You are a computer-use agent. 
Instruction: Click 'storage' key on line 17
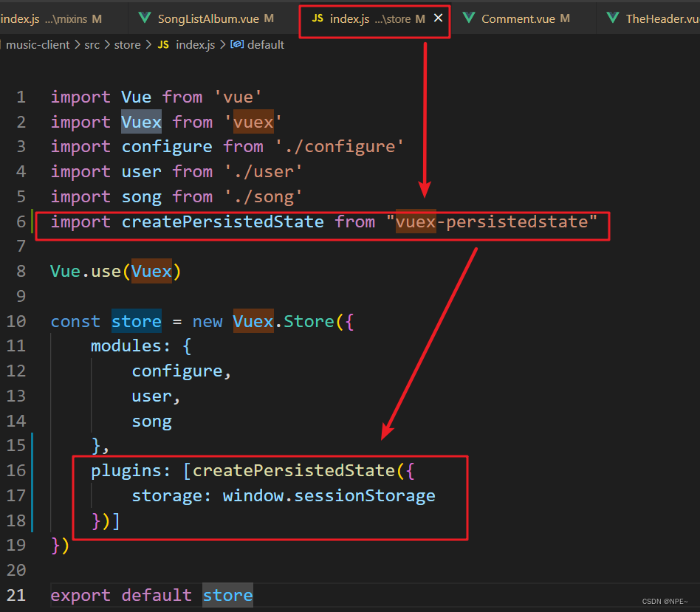point(167,496)
